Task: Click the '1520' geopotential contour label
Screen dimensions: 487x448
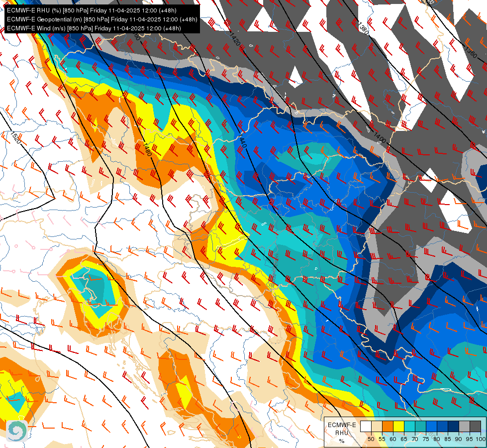Action: (15, 138)
